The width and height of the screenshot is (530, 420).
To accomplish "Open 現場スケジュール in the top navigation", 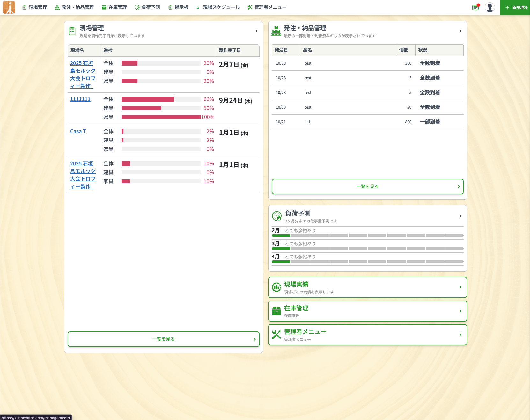I will tap(218, 7).
